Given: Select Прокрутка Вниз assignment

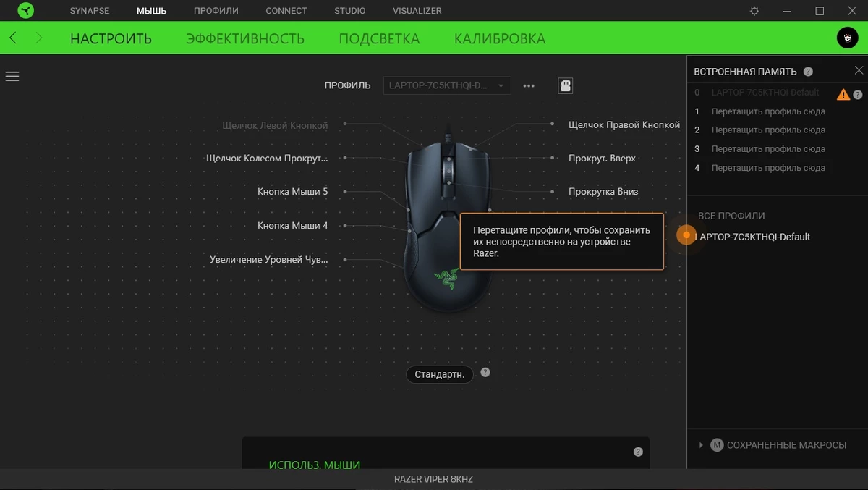Looking at the screenshot, I should coord(603,192).
